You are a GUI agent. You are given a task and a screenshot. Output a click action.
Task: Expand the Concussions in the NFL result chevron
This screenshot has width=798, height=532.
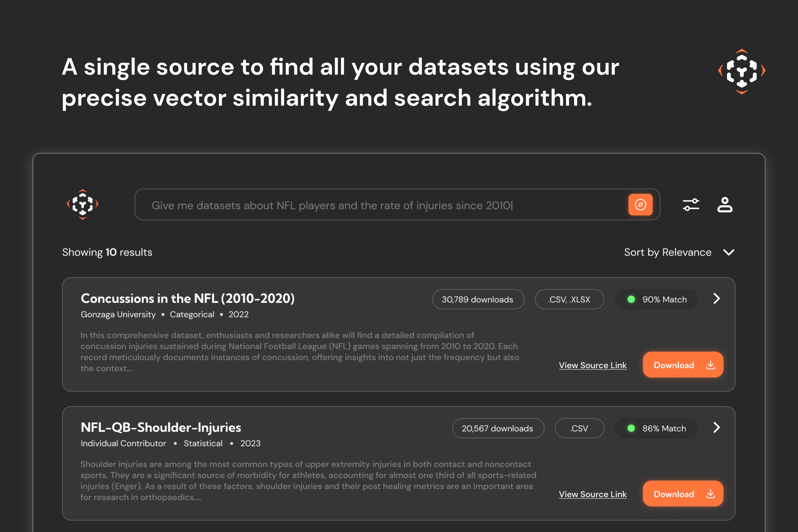(x=716, y=299)
